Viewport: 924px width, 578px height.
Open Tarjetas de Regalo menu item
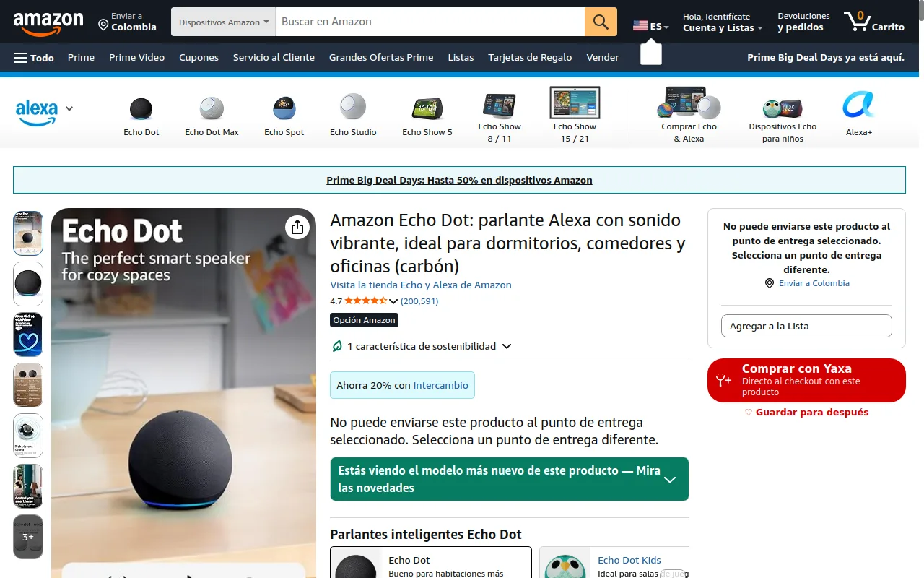pyautogui.click(x=530, y=58)
